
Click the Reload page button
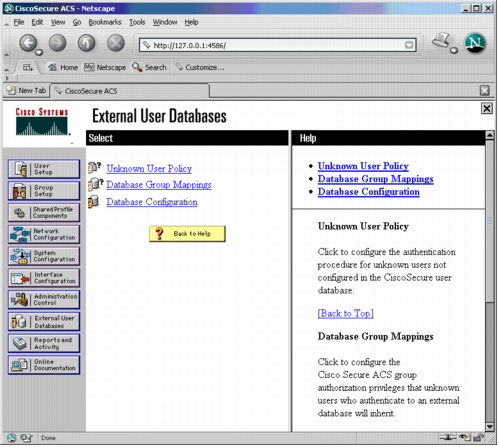click(x=86, y=43)
